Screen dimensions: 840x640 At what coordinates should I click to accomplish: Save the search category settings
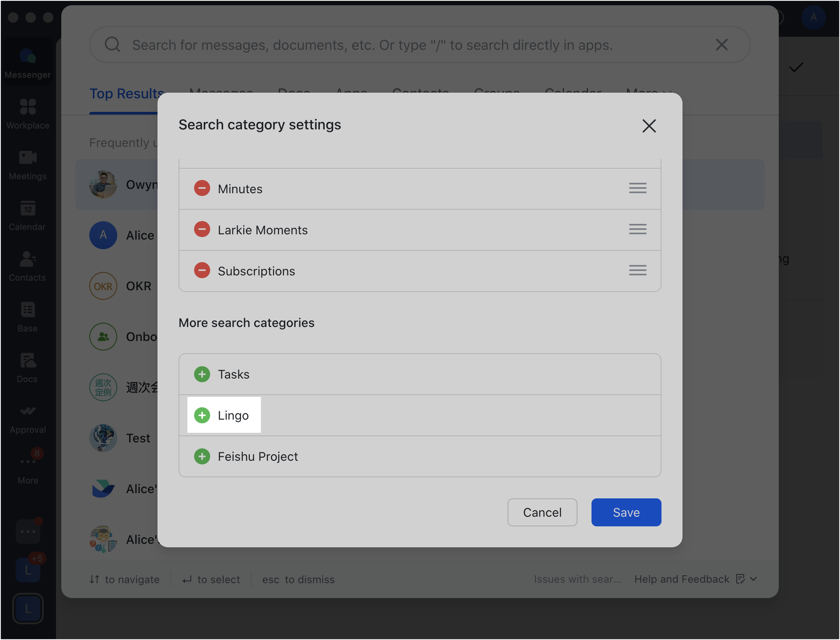pyautogui.click(x=626, y=512)
